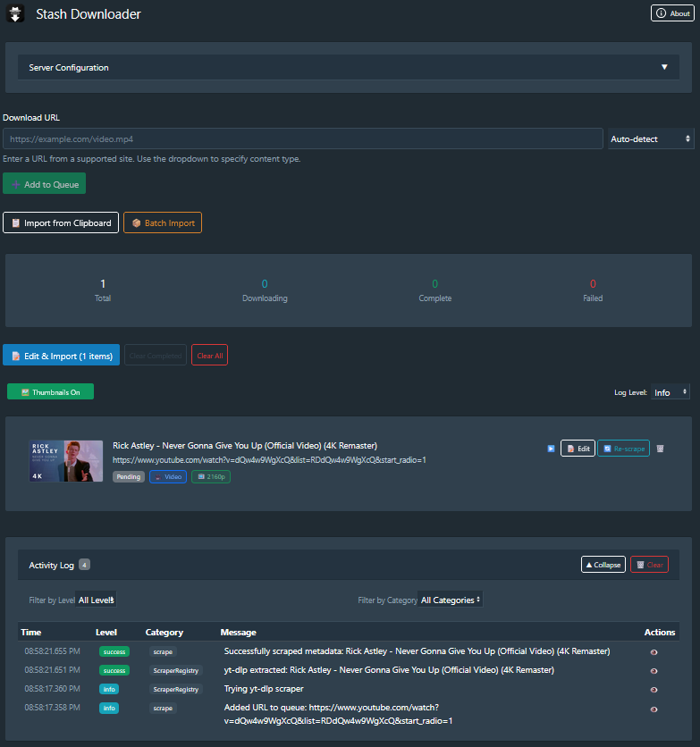Delete the Rick Astley item with trash icon
This screenshot has height=747, width=700.
pos(660,449)
